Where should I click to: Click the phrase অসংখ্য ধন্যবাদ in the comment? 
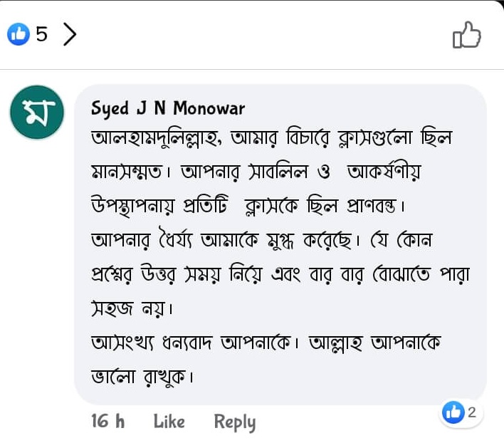coord(152,343)
